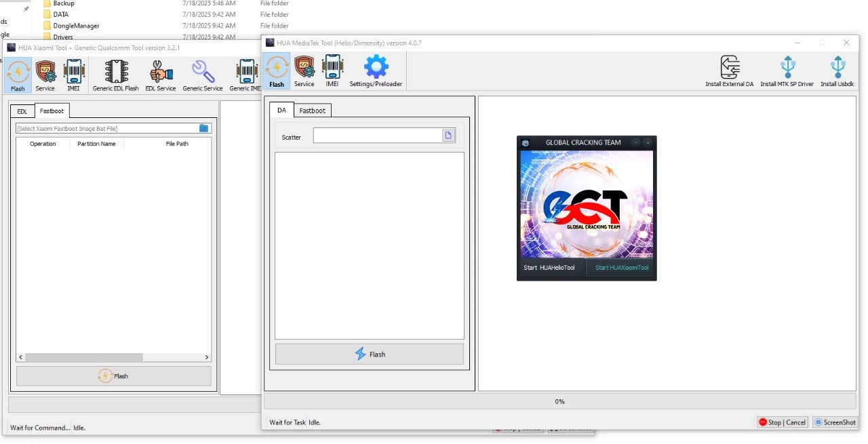Click Install External DA icon
The height and width of the screenshot is (444, 868).
pyautogui.click(x=730, y=71)
